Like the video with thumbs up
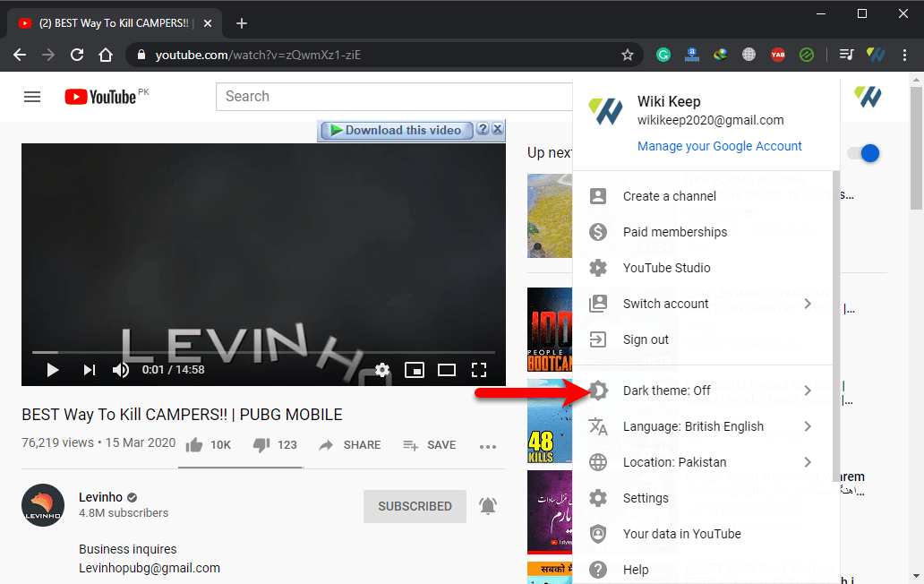Image resolution: width=924 pixels, height=584 pixels. click(x=194, y=445)
